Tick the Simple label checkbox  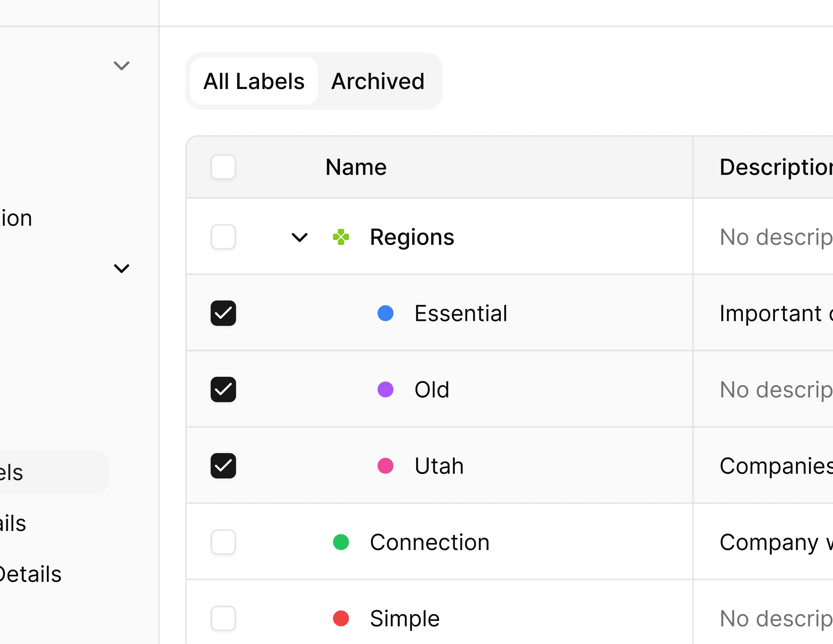pyautogui.click(x=223, y=618)
